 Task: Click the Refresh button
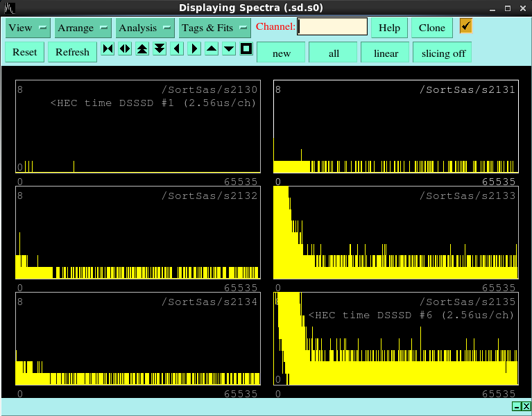pyautogui.click(x=72, y=52)
